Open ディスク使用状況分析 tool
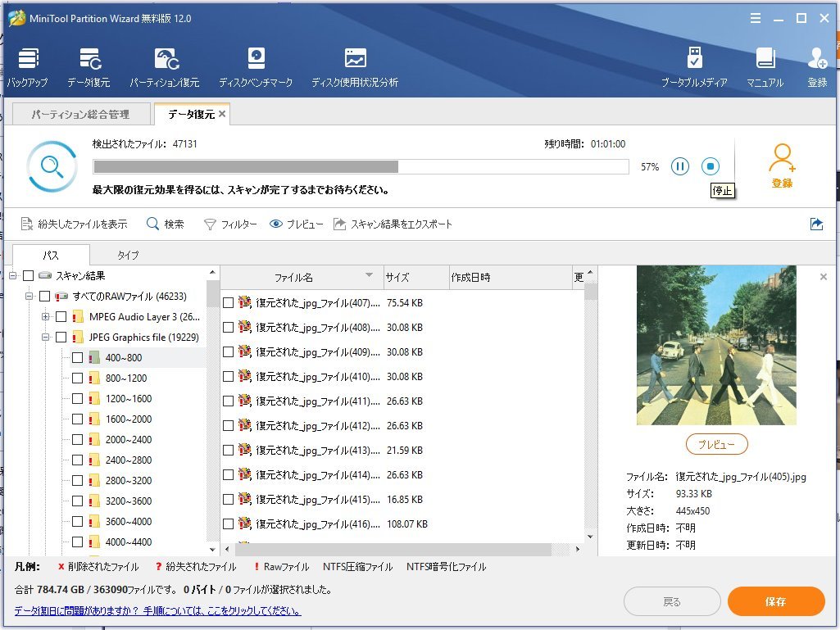Image resolution: width=840 pixels, height=630 pixels. pos(355,67)
